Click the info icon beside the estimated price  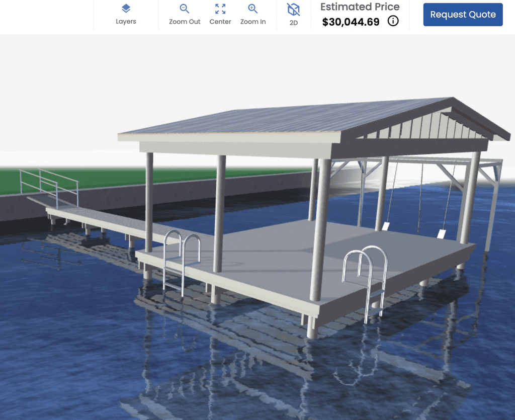point(393,21)
